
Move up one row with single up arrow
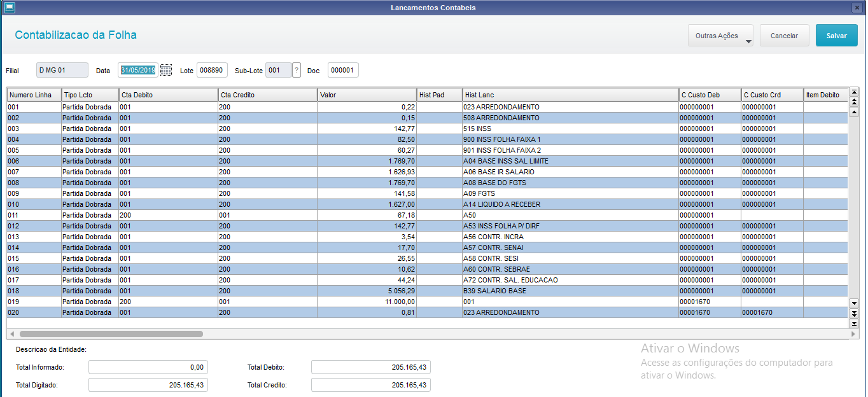coord(854,112)
